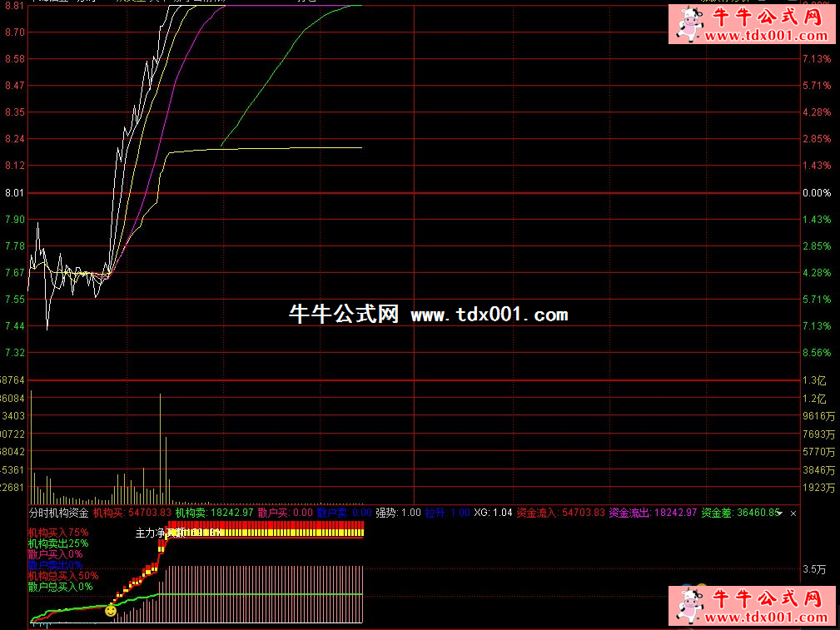Click the XG: 1.04 value
Image resolution: width=840 pixels, height=630 pixels.
(x=494, y=513)
